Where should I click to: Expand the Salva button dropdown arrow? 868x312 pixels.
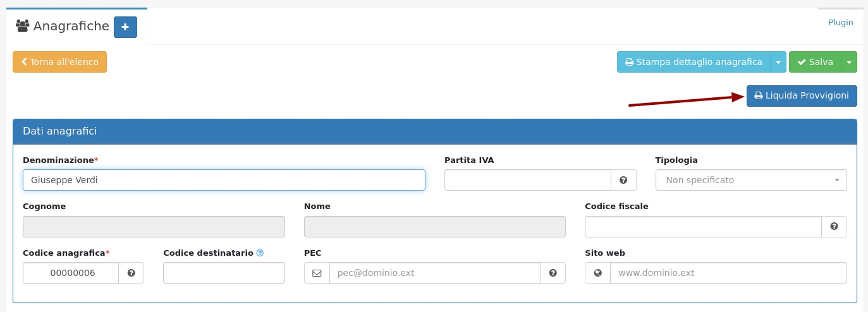click(849, 62)
